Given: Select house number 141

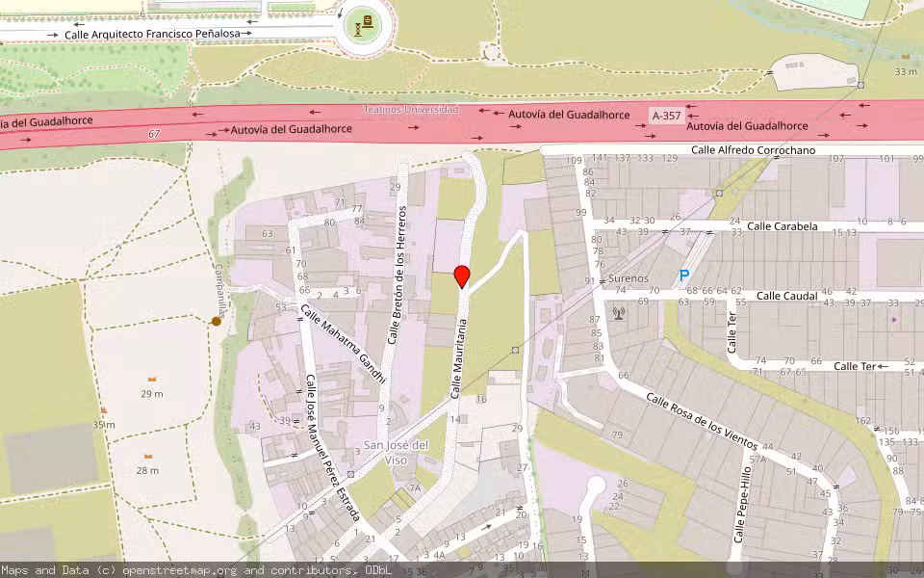Looking at the screenshot, I should click(x=600, y=157).
